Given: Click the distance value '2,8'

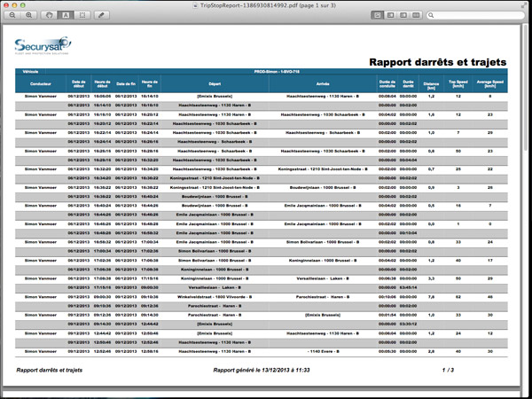Looking at the screenshot, I should tap(431, 351).
